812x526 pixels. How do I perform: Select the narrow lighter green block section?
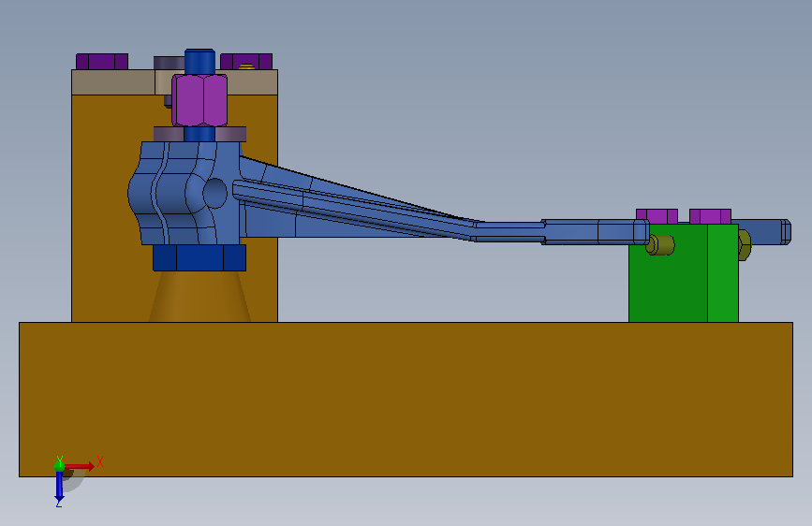pyautogui.click(x=723, y=273)
